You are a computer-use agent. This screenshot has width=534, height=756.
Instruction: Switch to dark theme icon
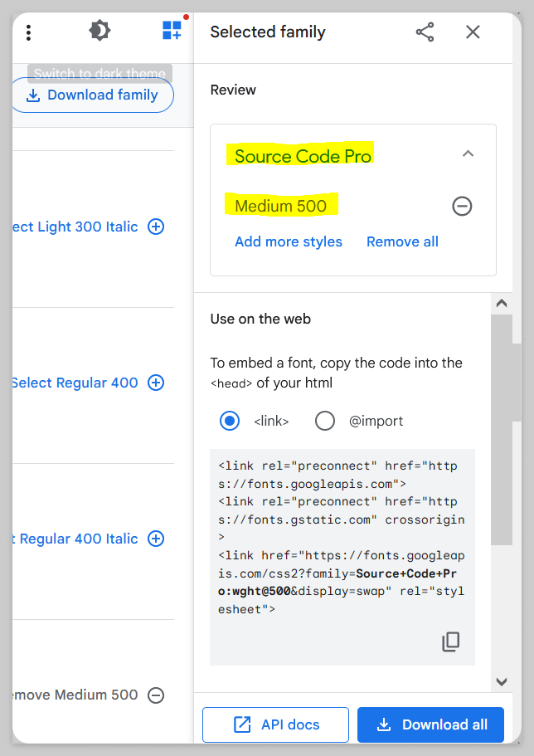tap(100, 31)
